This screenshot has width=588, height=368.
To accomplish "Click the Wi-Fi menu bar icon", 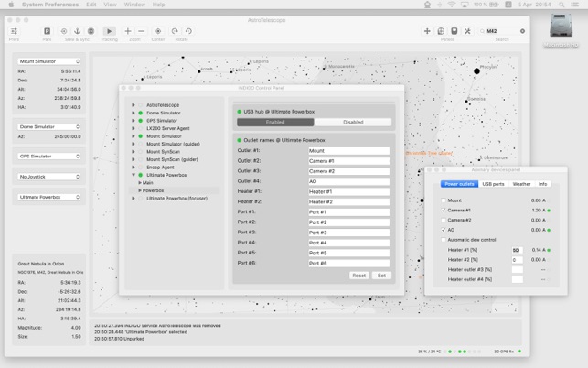I will pos(452,5).
